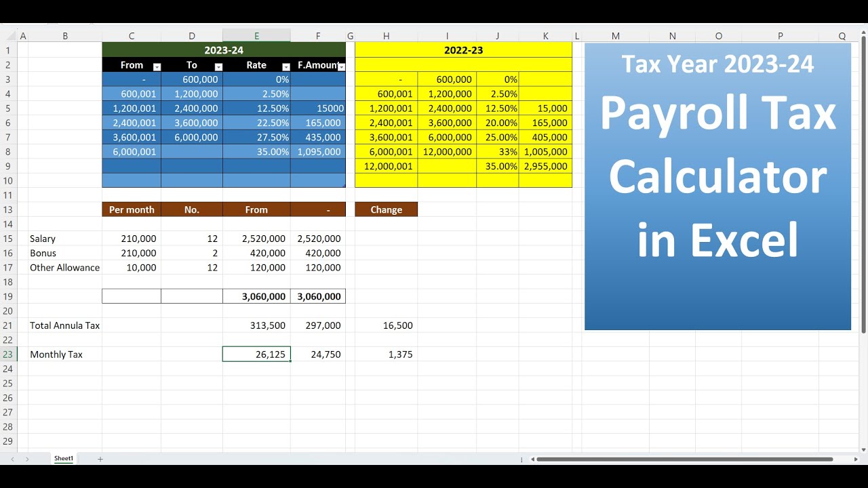The height and width of the screenshot is (488, 868).
Task: Select column H header
Action: pyautogui.click(x=386, y=37)
